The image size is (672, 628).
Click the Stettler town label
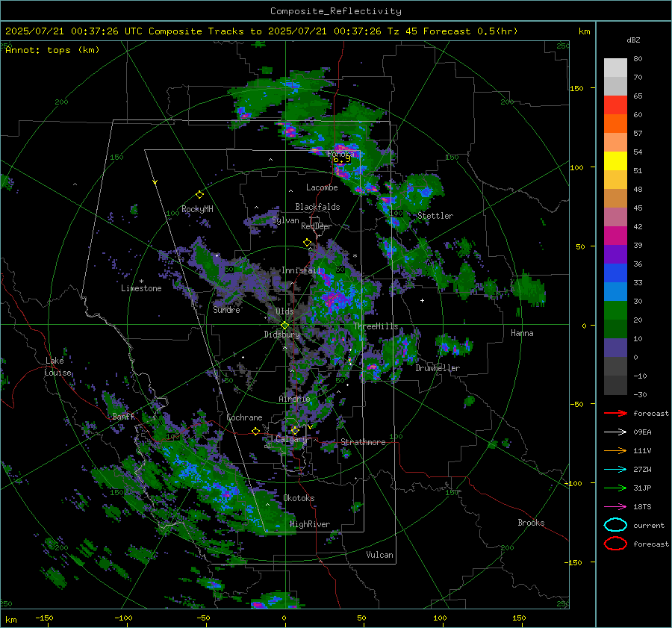tap(435, 216)
